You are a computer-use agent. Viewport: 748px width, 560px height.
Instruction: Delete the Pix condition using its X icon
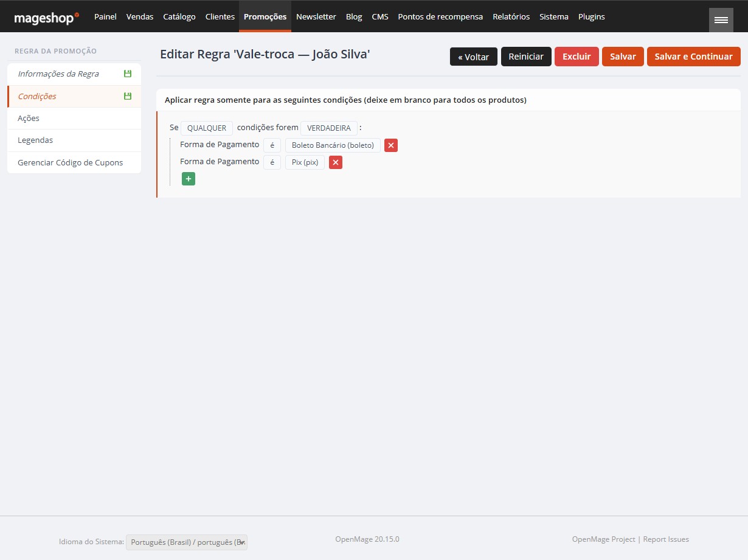pos(335,162)
